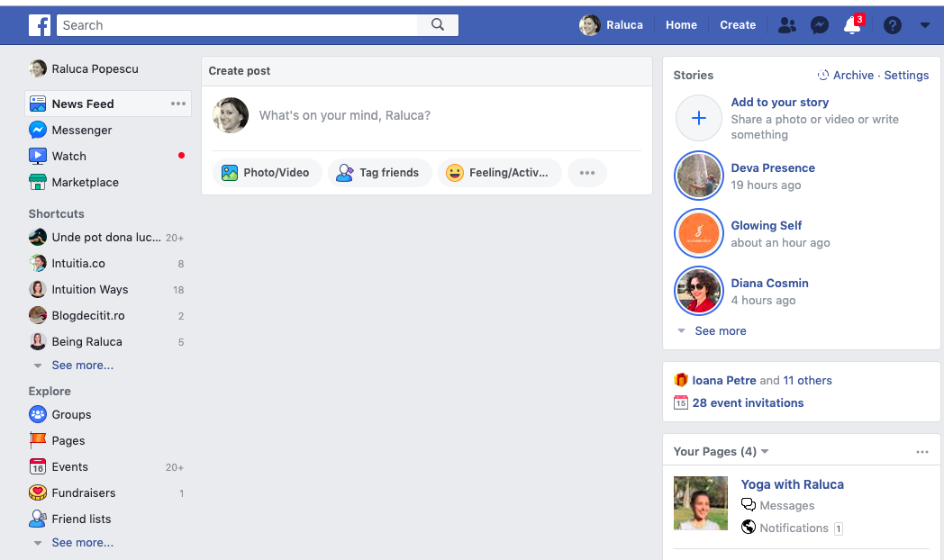
Task: Expand See more under Shortcuts
Action: click(83, 366)
